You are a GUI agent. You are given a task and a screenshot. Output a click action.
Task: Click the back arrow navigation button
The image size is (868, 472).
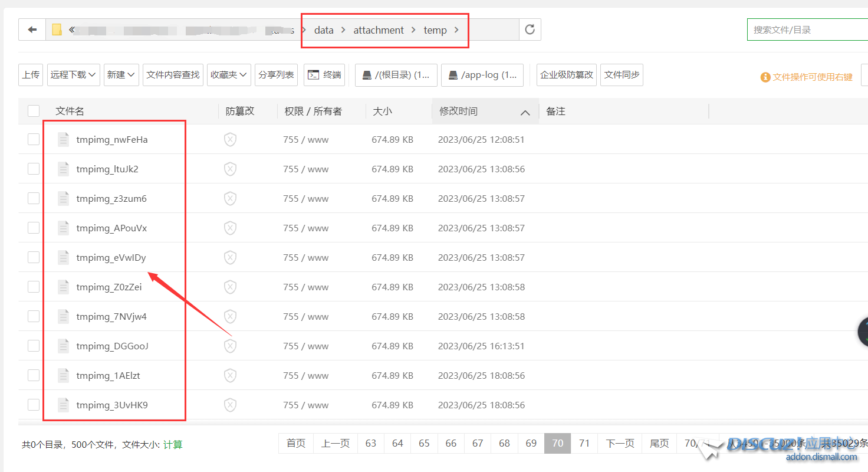tap(32, 30)
